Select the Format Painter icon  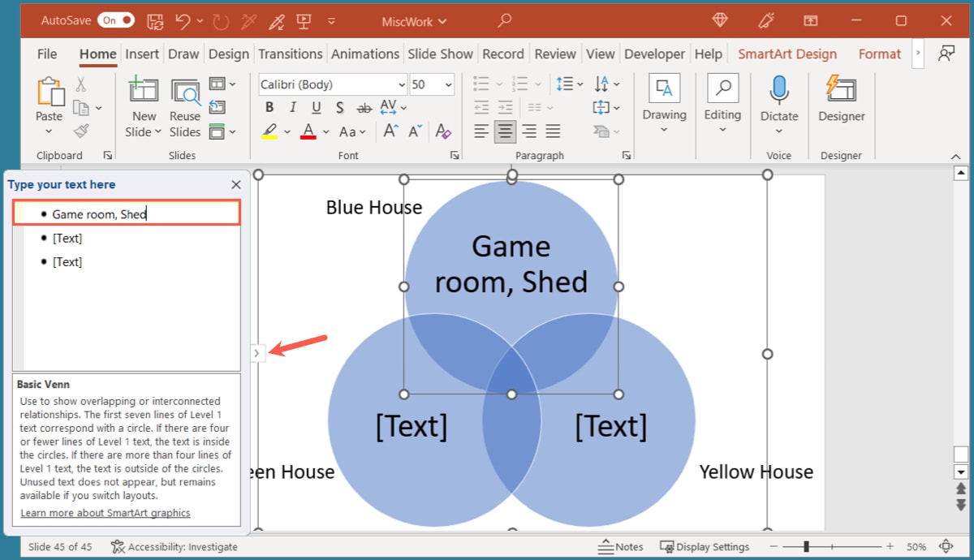coord(80,131)
